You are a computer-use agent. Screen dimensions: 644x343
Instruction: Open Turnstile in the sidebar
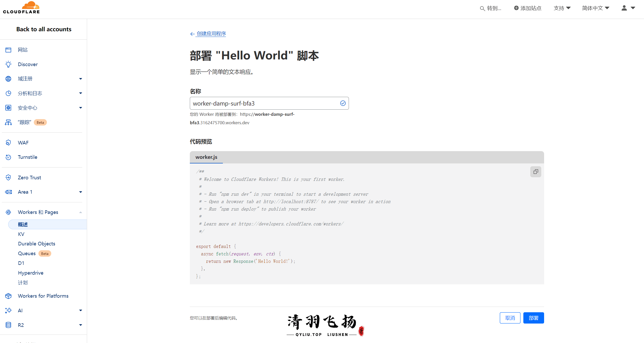click(x=28, y=157)
